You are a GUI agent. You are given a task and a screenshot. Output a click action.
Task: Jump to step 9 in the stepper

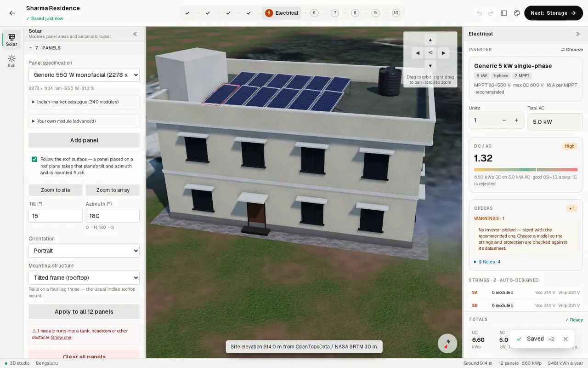pyautogui.click(x=375, y=13)
